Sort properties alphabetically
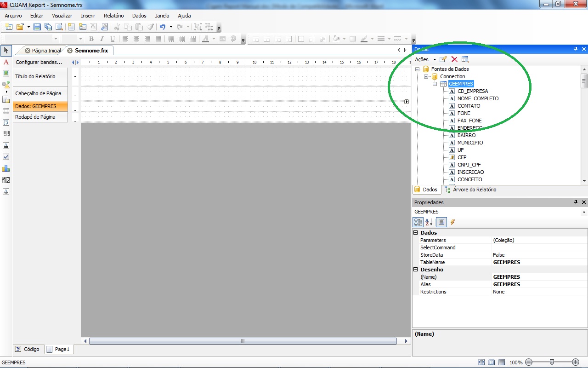 [429, 222]
